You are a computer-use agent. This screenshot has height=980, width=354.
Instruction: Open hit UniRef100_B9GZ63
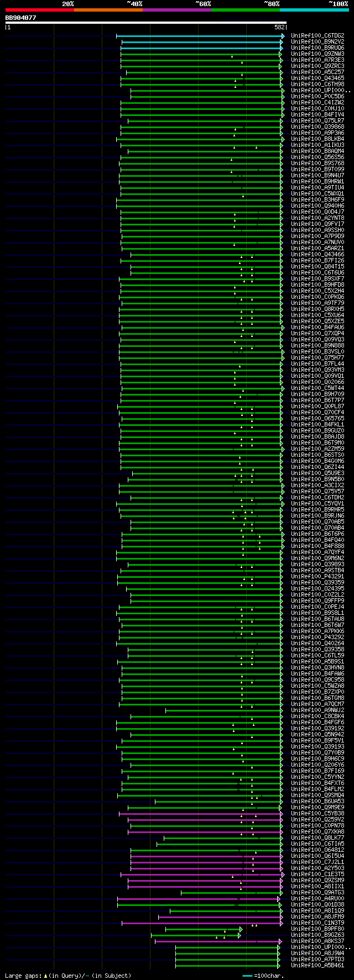pos(317,935)
